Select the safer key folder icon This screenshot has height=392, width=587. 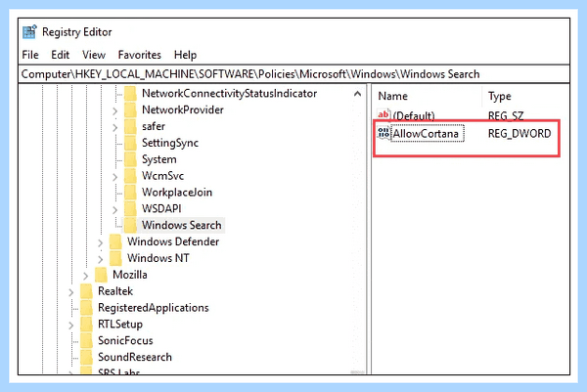[x=130, y=126]
